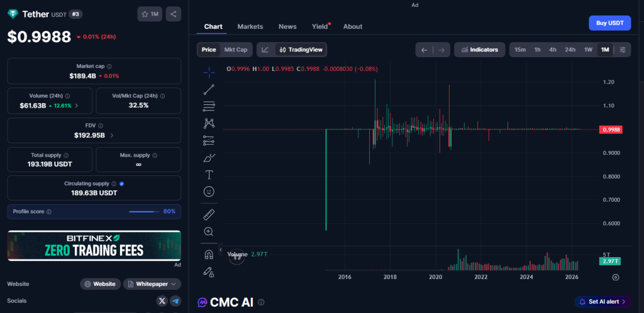The image size is (644, 313).
Task: Add Tether to watchlist star button
Action: pos(150,14)
